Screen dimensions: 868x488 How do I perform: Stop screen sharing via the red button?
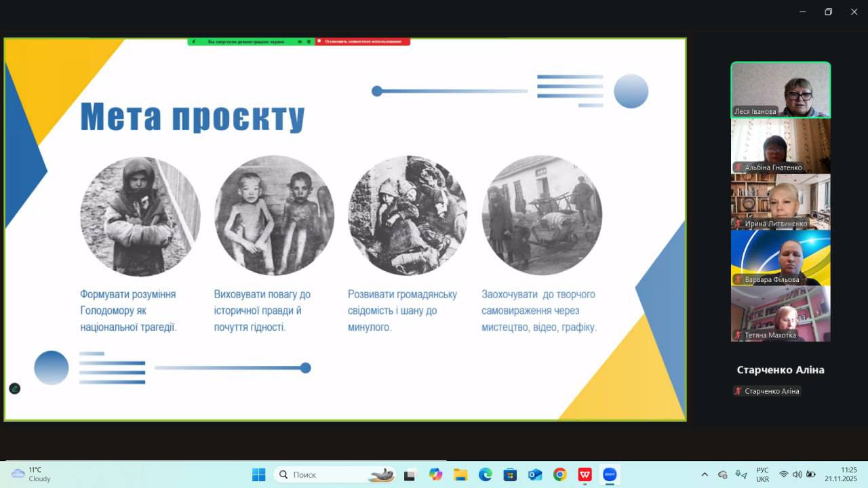coord(363,41)
